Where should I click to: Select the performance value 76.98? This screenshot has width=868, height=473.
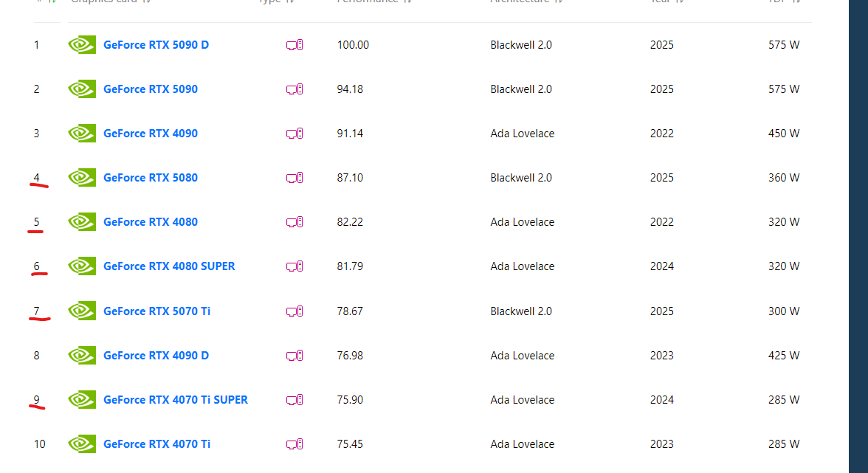pos(351,355)
